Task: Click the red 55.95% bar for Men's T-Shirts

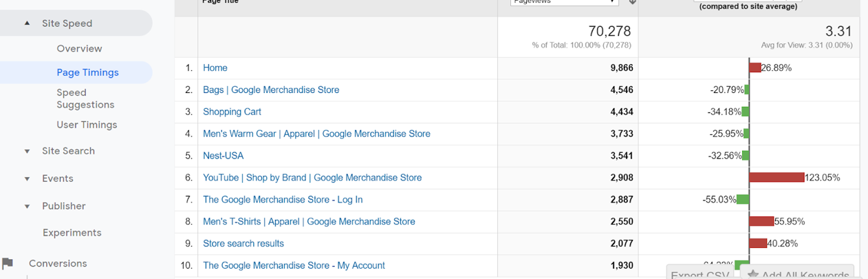Action: click(761, 222)
